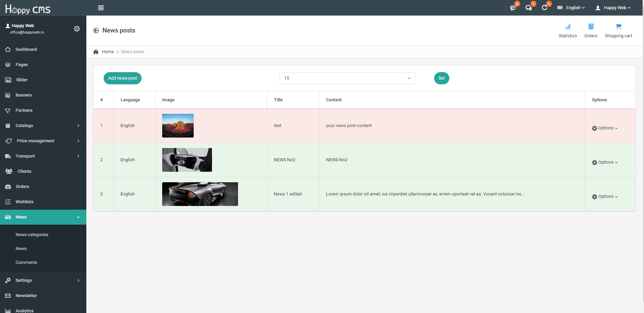Image resolution: width=644 pixels, height=313 pixels.
Task: Click the office@happyweb.ro email text
Action: 27,33
